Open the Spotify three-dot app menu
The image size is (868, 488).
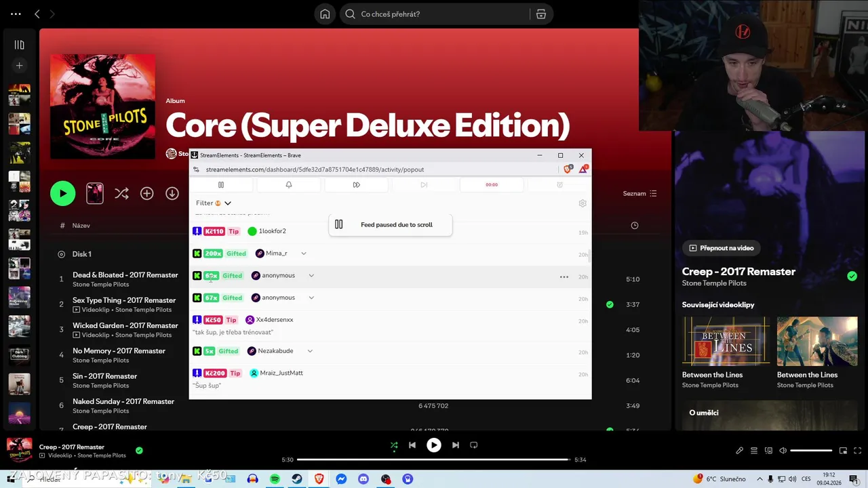coord(16,14)
